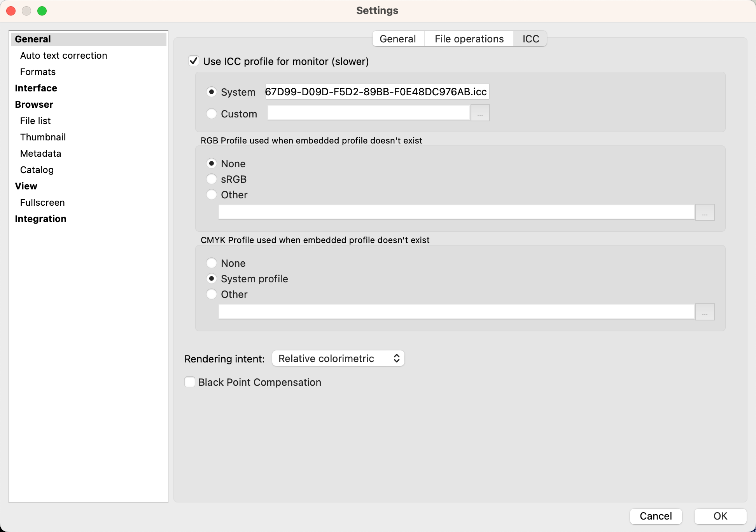This screenshot has height=532, width=756.
Task: Open the Integration settings section
Action: coord(40,219)
